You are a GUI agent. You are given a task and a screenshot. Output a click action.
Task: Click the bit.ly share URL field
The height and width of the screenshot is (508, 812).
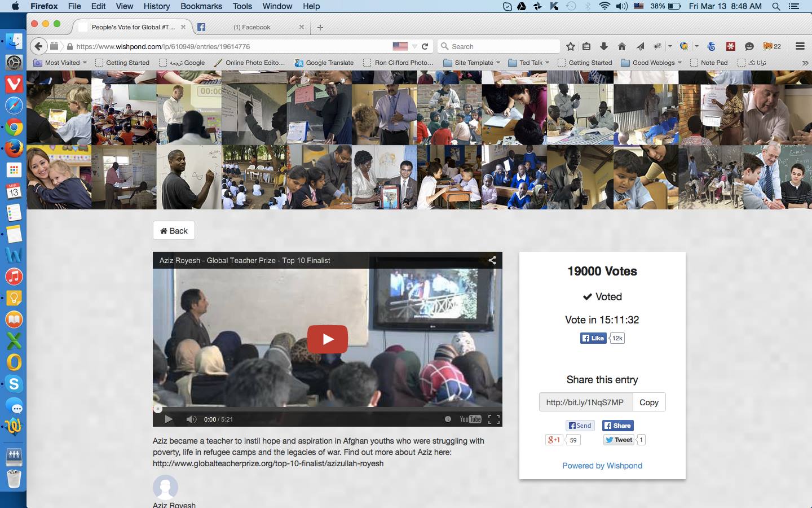pos(586,402)
